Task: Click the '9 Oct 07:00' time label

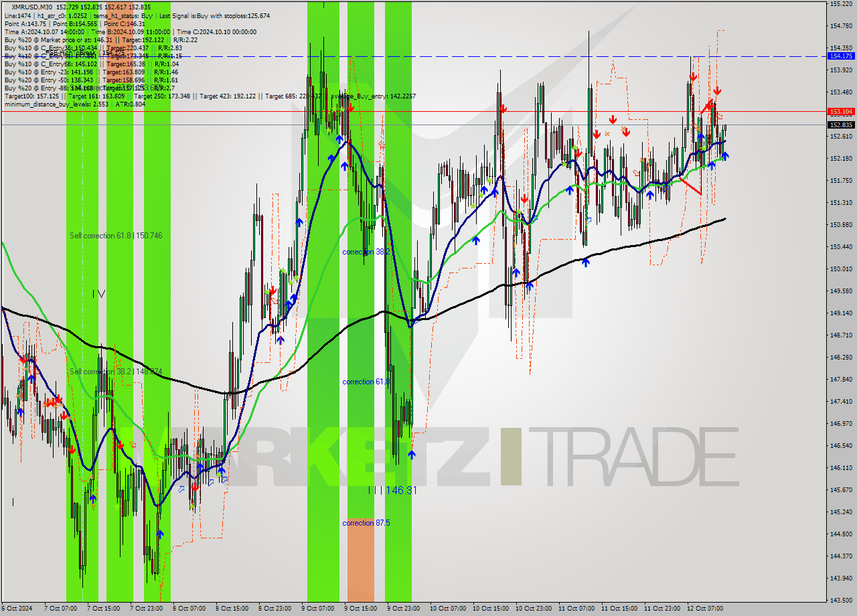Action: [x=317, y=609]
